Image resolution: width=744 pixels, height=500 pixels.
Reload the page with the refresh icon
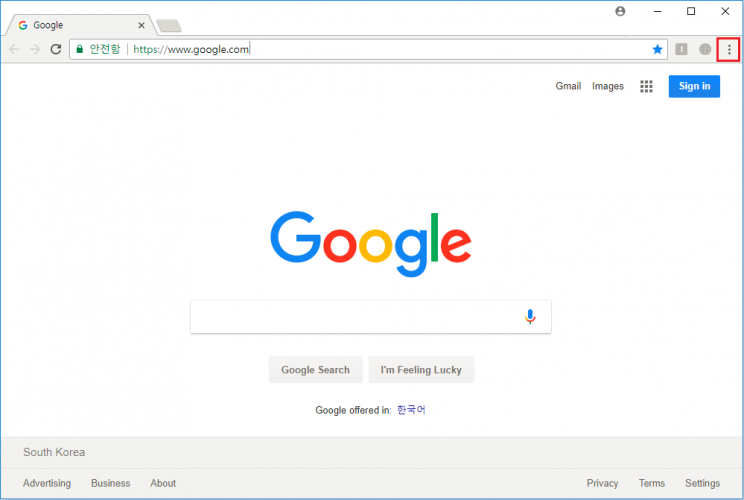pyautogui.click(x=56, y=49)
